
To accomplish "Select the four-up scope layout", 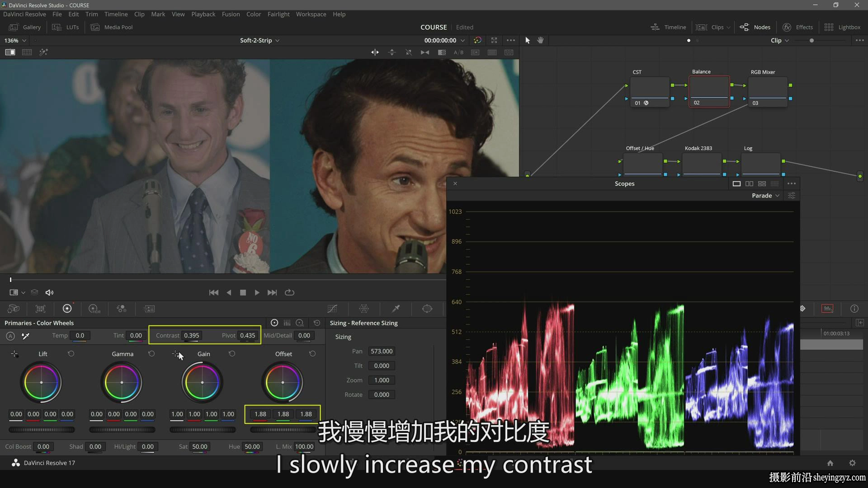I will pyautogui.click(x=762, y=183).
